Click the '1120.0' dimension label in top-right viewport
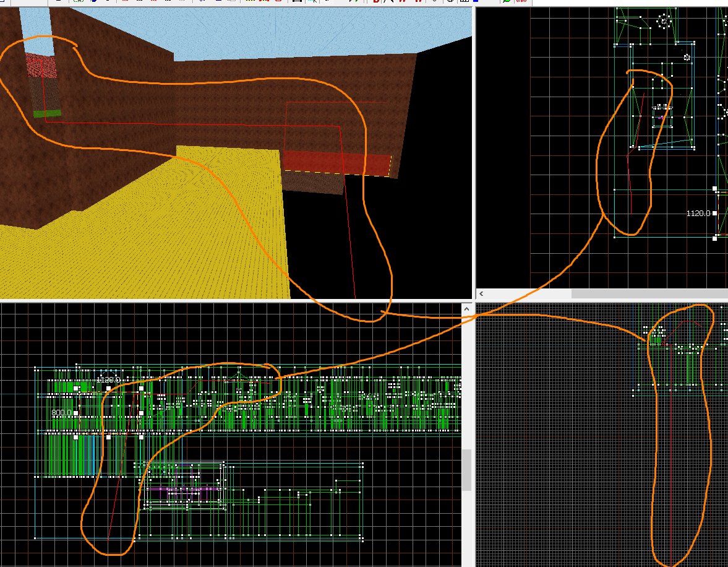 point(698,213)
